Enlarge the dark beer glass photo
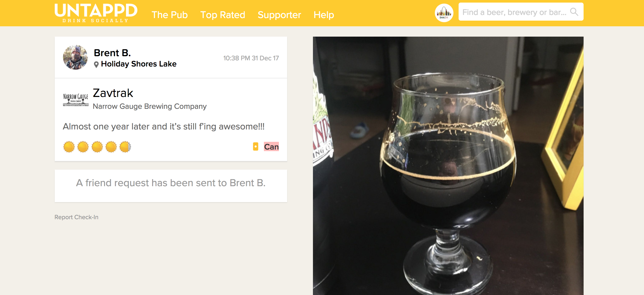Image resolution: width=644 pixels, height=295 pixels. tap(448, 166)
